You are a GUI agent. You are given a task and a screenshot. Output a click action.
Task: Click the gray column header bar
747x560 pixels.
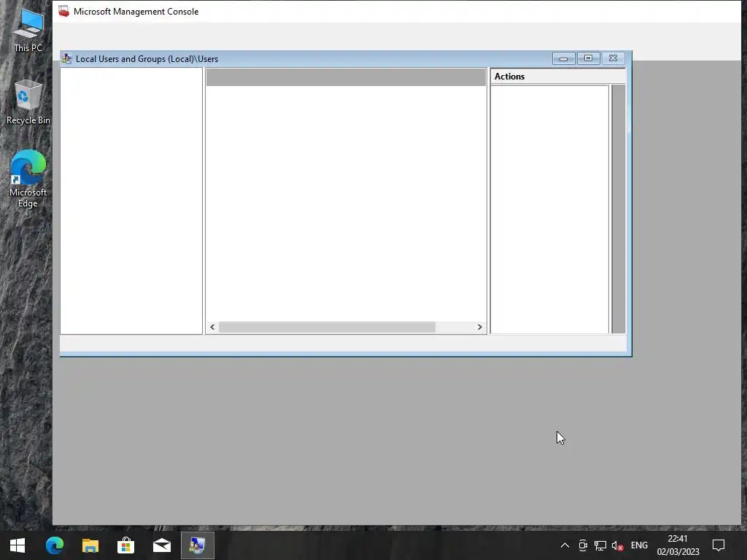point(346,77)
